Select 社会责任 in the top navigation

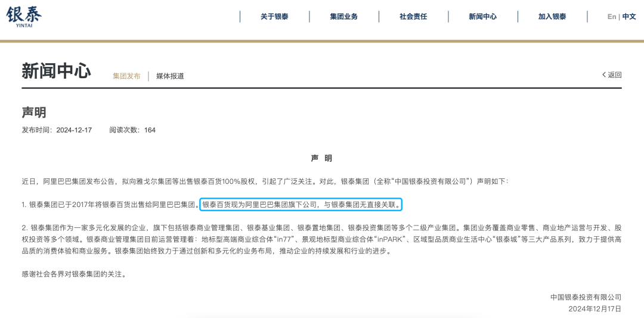coord(413,17)
